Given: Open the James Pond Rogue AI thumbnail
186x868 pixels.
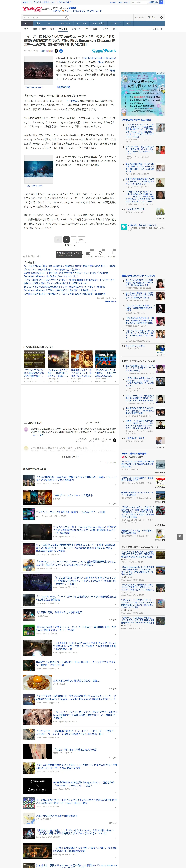Looking at the screenshot, I should 106,359.
